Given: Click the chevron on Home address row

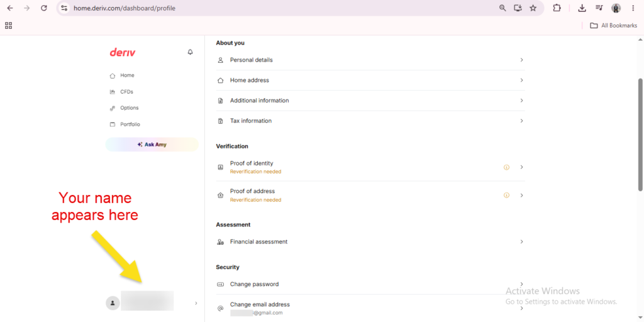Looking at the screenshot, I should (x=521, y=80).
